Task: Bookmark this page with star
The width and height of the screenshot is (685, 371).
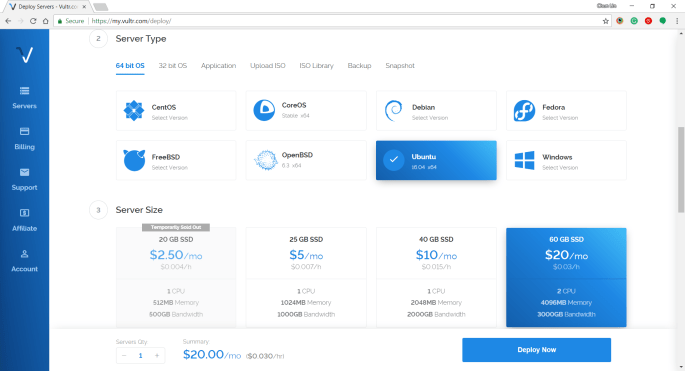Action: click(605, 21)
